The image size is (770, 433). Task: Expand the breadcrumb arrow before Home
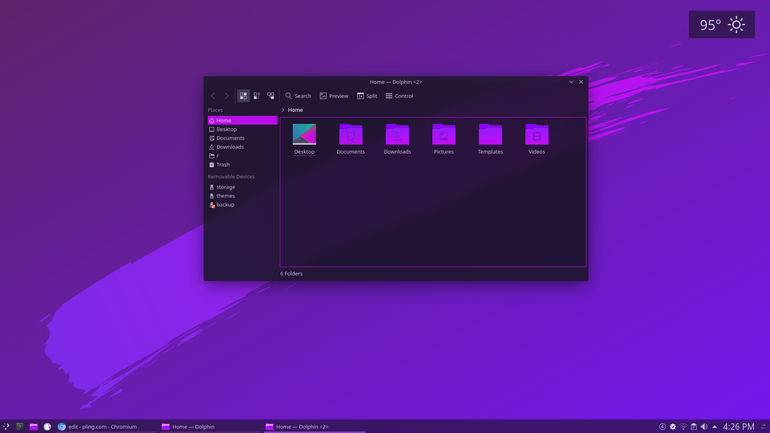[x=283, y=110]
